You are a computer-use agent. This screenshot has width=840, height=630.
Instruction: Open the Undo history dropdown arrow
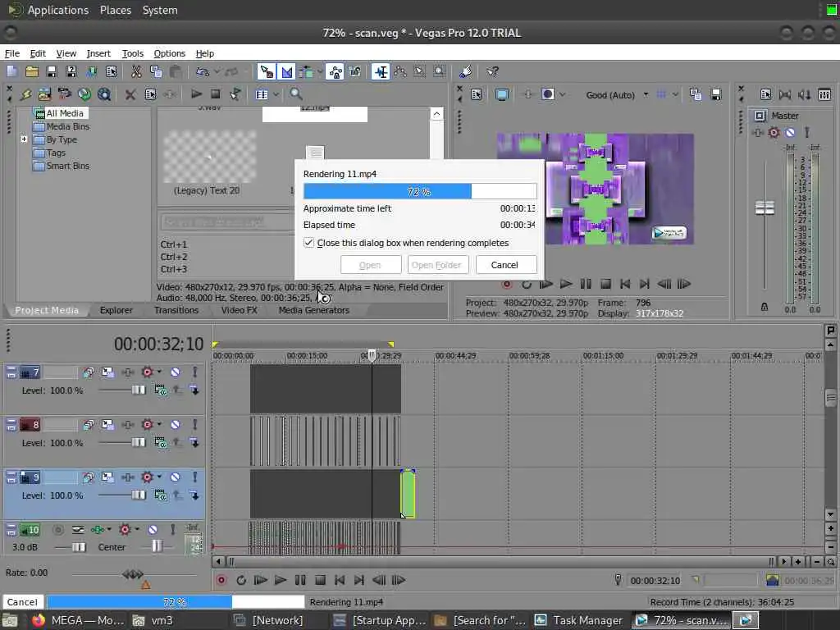(x=217, y=71)
